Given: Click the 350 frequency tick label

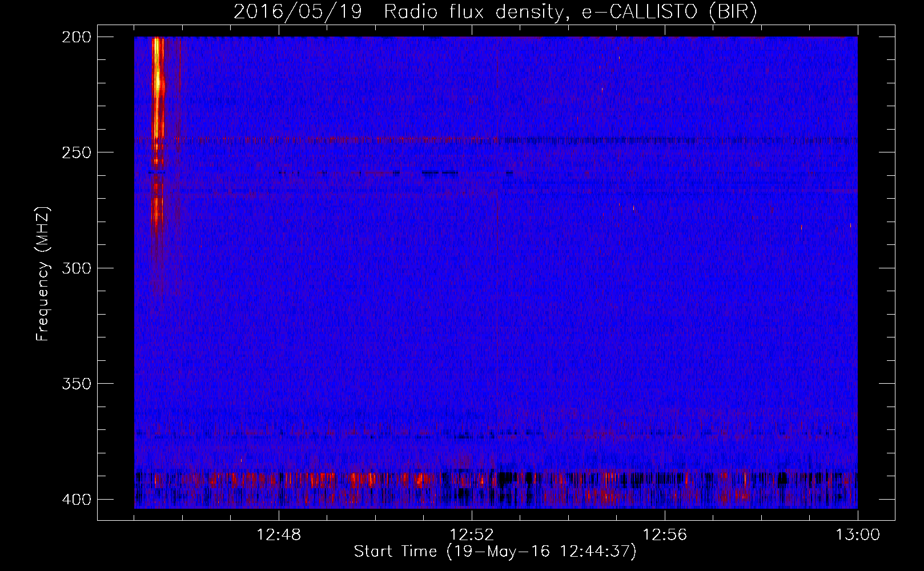Looking at the screenshot, I should 76,383.
